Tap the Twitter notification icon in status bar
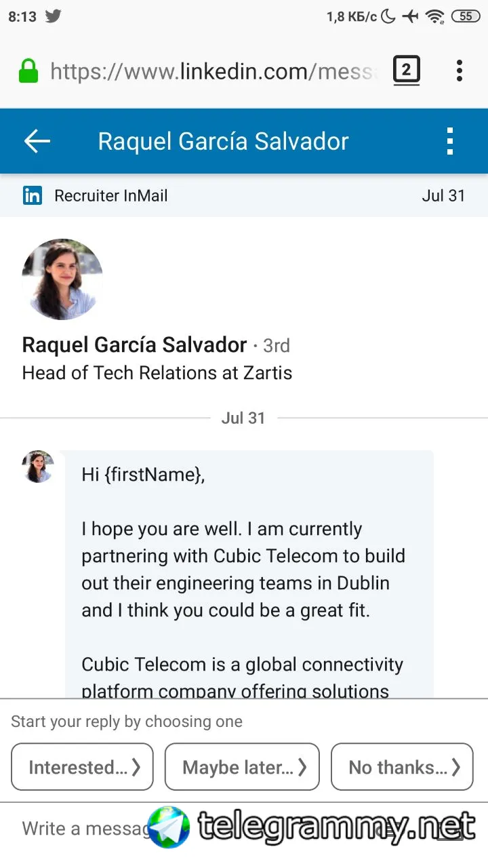Screen dimensions: 488x868 [54, 16]
